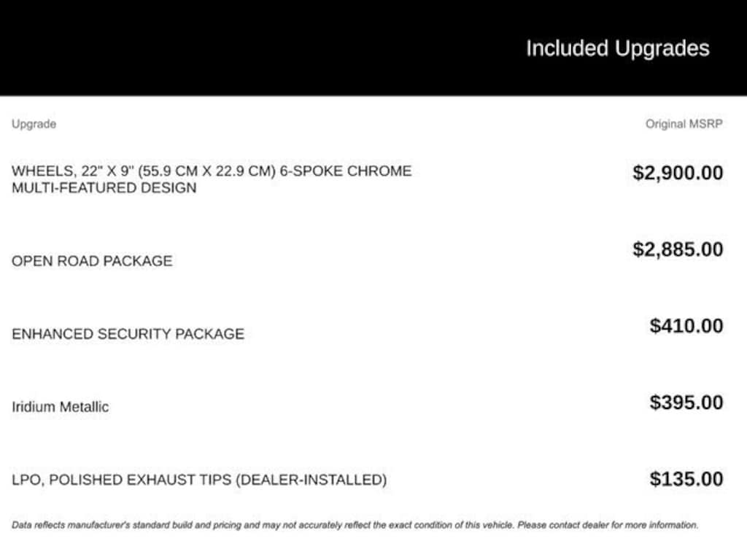747x560 pixels.
Task: Click the Included Upgrades header title
Action: 617,49
